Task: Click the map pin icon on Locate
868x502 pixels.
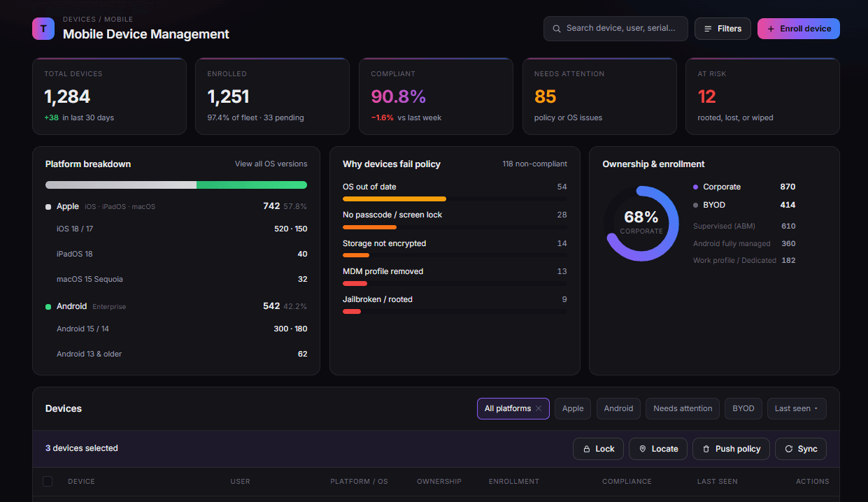Action: coord(642,449)
